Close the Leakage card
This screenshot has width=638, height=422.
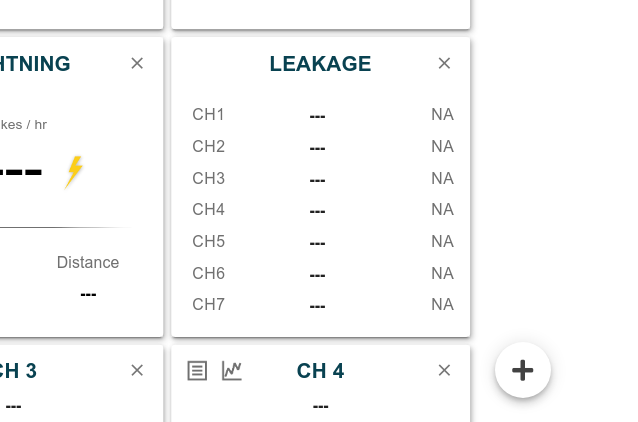pyautogui.click(x=445, y=63)
